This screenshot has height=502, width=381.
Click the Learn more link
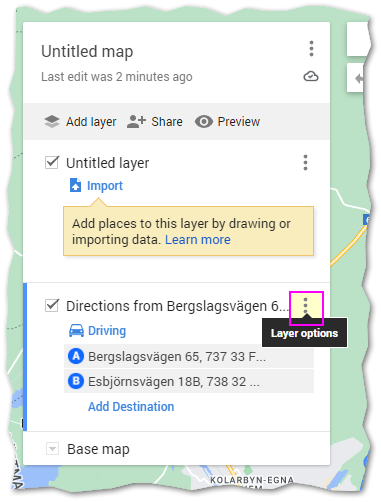[x=198, y=240]
